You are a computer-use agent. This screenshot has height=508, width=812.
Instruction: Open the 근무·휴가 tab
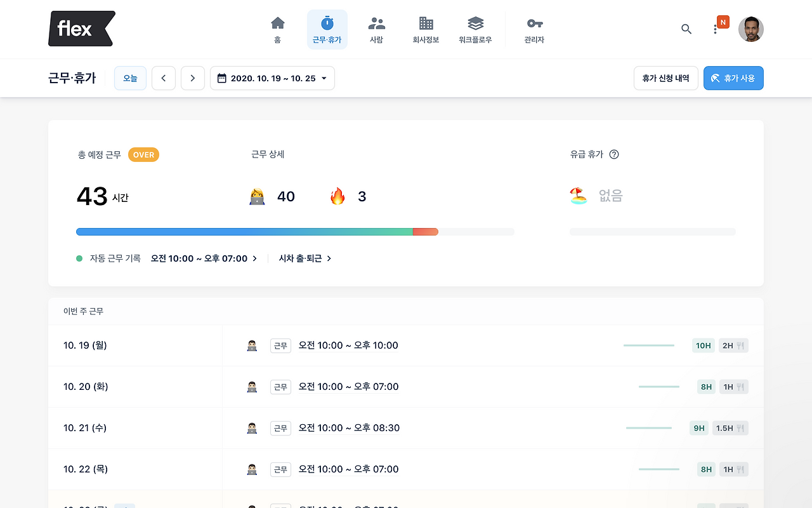327,29
